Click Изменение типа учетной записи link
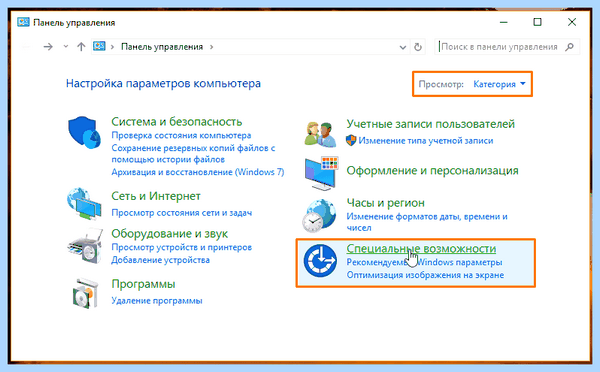Viewport: 600px width, 372px height. pos(426,140)
